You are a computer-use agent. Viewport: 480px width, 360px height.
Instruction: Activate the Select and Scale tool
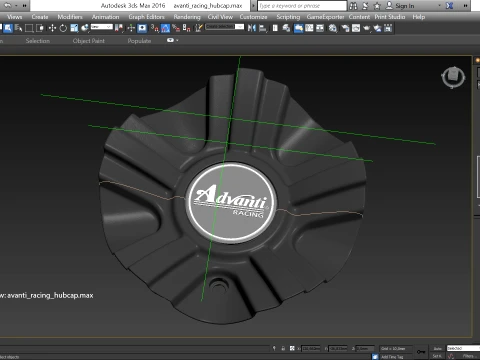tap(74, 28)
